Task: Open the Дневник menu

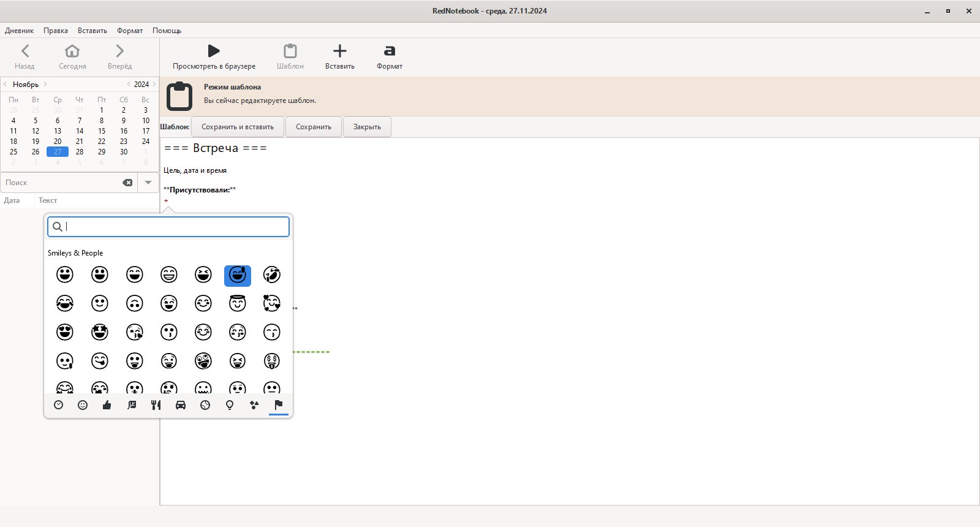Action: pos(20,31)
